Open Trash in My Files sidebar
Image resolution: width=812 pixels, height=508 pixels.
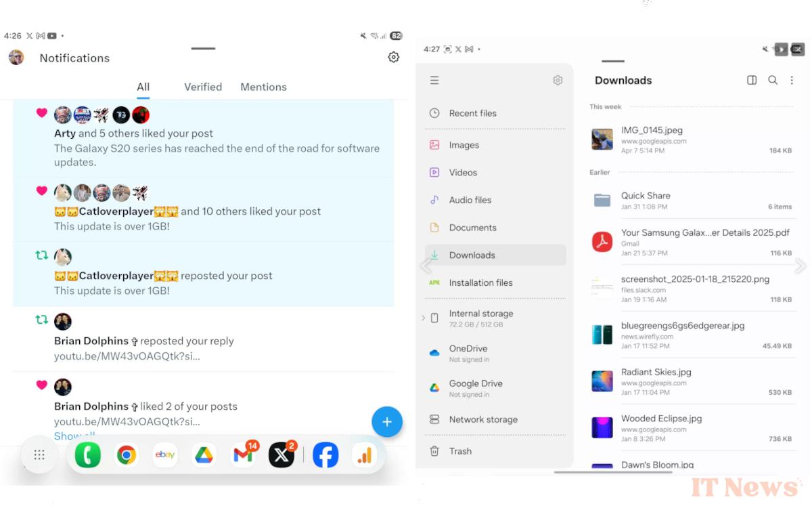(495, 451)
